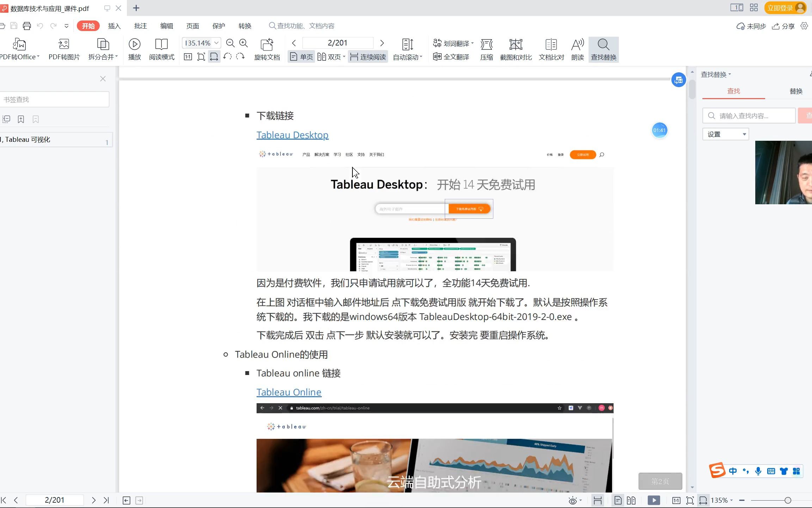Screen dimensions: 812x508
Task: Start slideshow with 播放 button
Action: pos(134,49)
